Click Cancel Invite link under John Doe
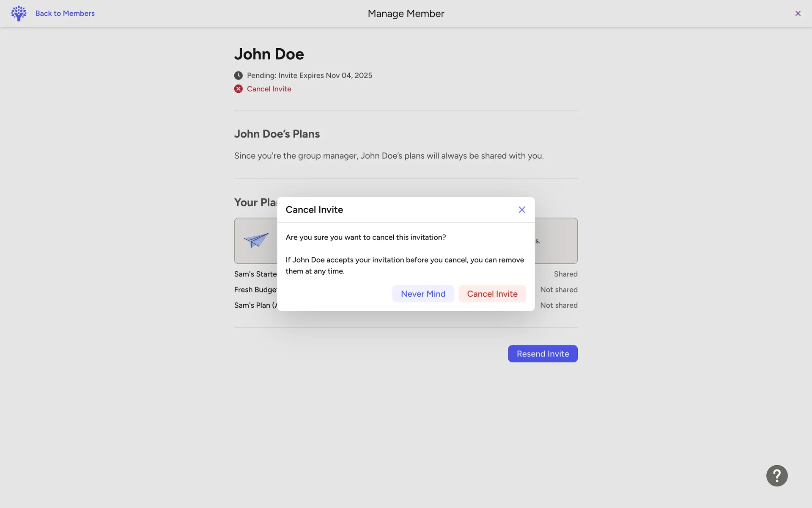812x508 pixels. click(269, 89)
